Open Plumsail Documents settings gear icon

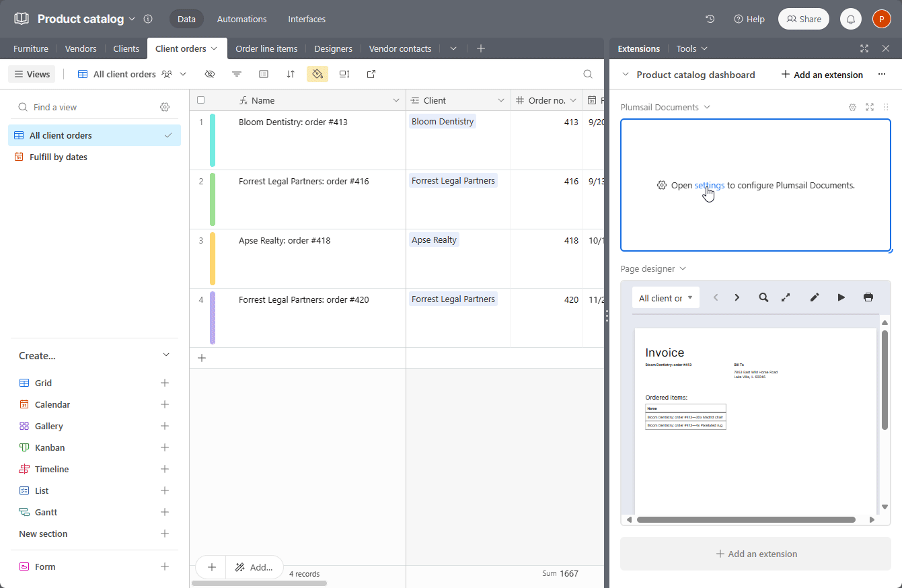(852, 107)
